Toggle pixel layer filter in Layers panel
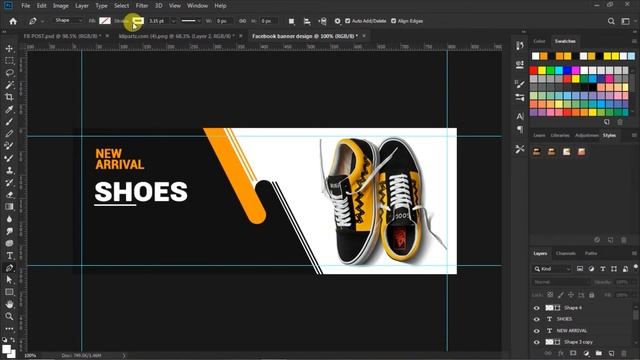640x360 pixels. (x=580, y=269)
